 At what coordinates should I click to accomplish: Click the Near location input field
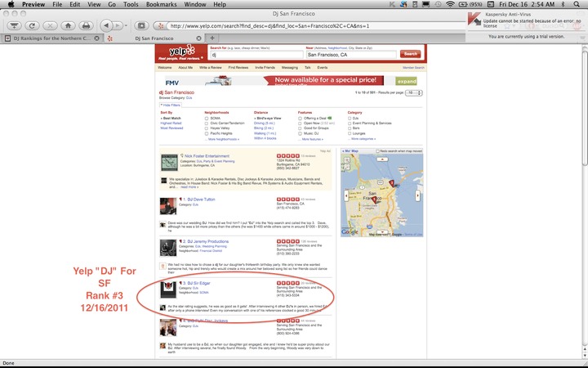tap(351, 55)
